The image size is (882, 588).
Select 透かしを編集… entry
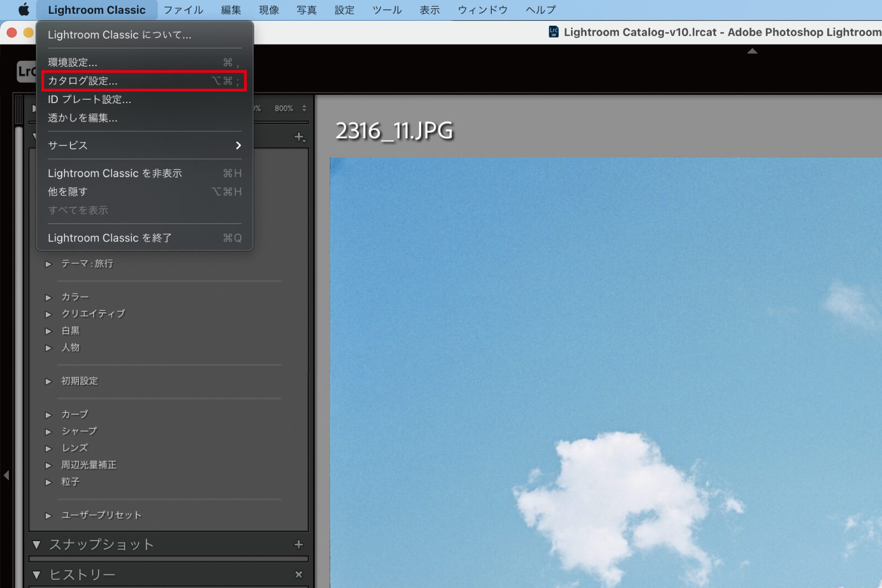pos(144,118)
